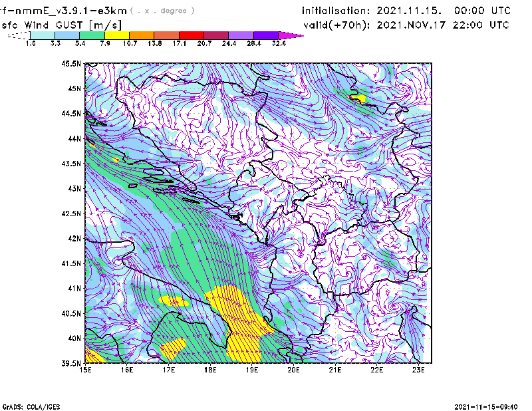Click the 19E longitude label
This screenshot has width=532, height=411.
pyautogui.click(x=252, y=370)
